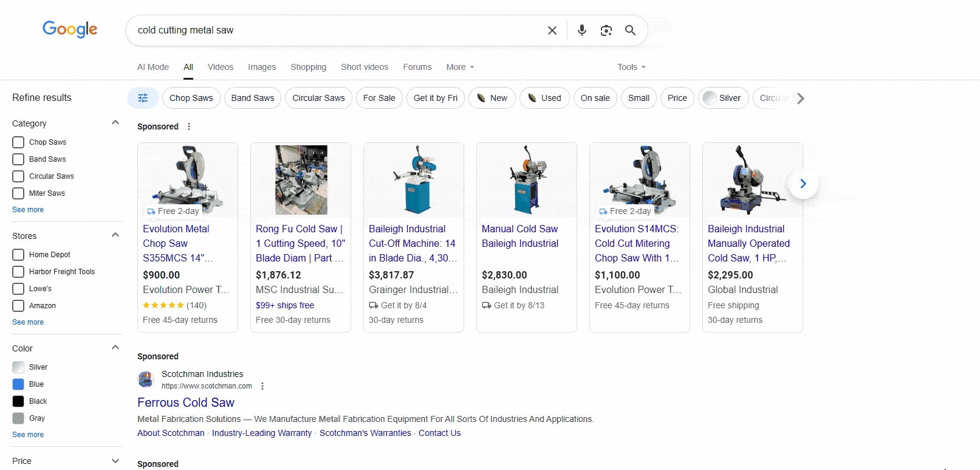Check the Amazon store box
The width and height of the screenshot is (980, 470).
[18, 306]
